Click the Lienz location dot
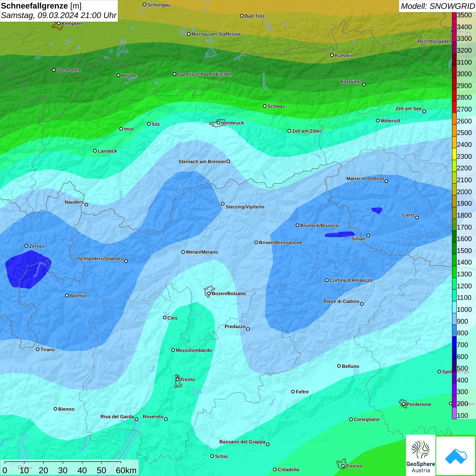The image size is (476, 476). [417, 218]
